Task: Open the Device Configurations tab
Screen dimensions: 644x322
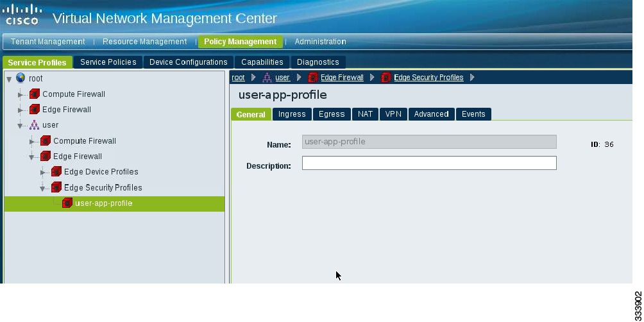Action: click(188, 62)
